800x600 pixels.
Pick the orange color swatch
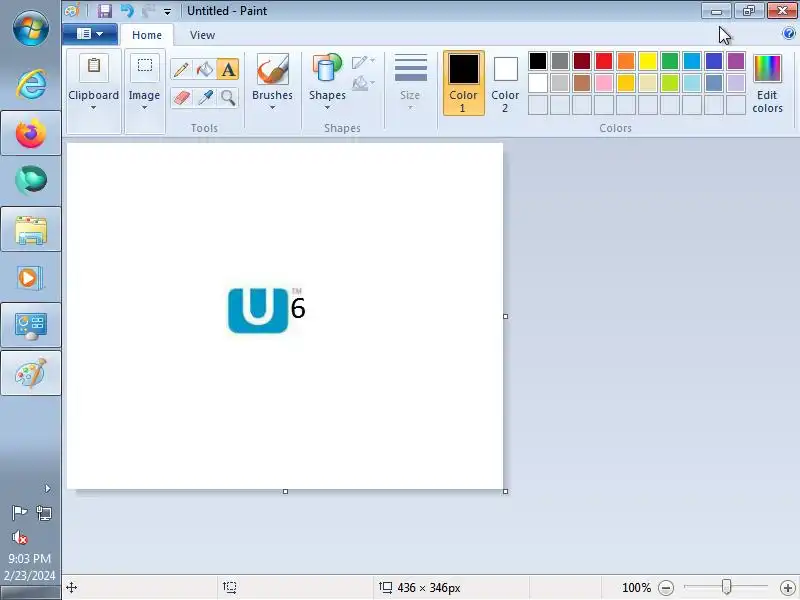626,61
